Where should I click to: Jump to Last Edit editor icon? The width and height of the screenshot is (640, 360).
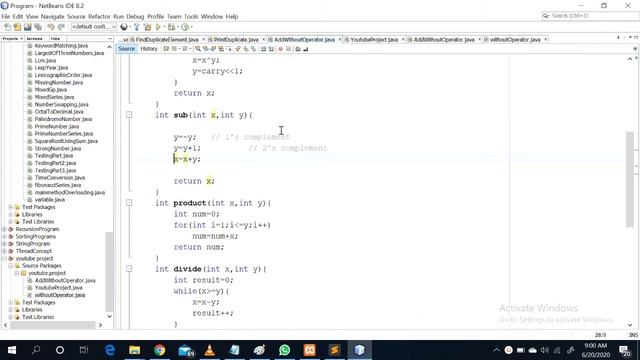166,49
